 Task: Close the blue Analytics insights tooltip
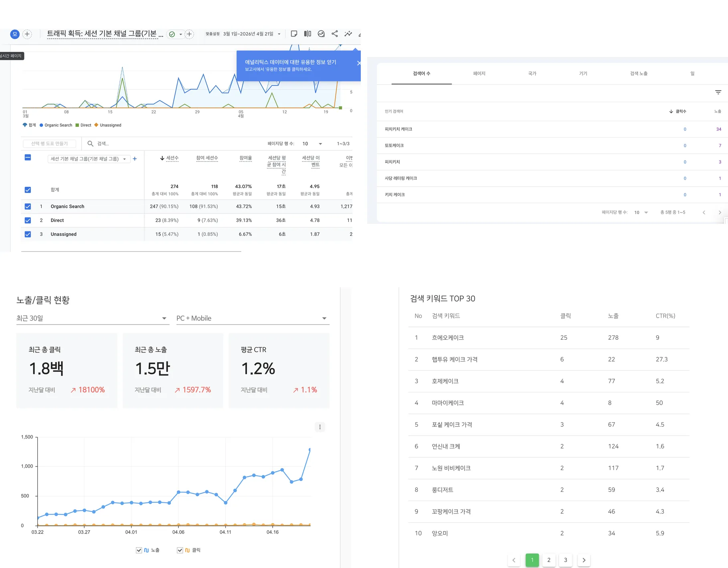[358, 63]
